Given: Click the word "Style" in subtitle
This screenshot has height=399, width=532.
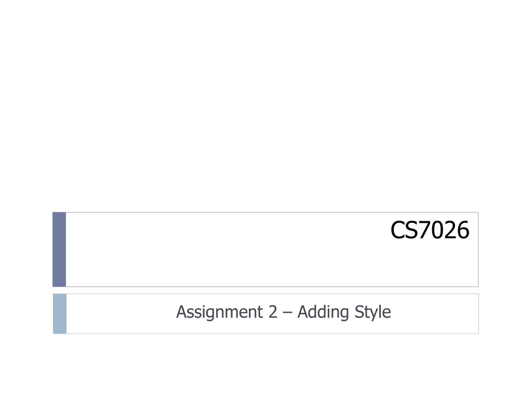Looking at the screenshot, I should (372, 312).
